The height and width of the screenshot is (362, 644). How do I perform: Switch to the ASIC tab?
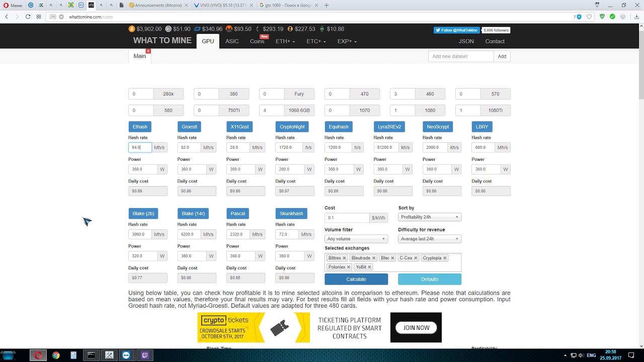[x=232, y=41]
